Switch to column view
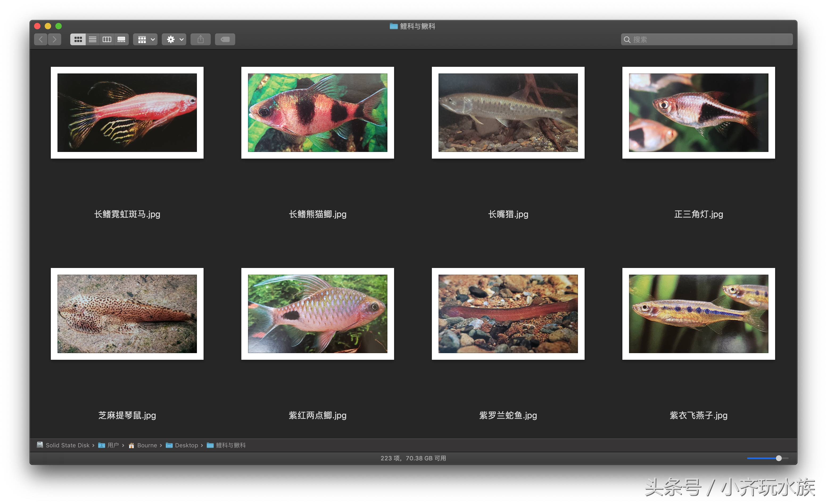The image size is (827, 504). tap(107, 40)
